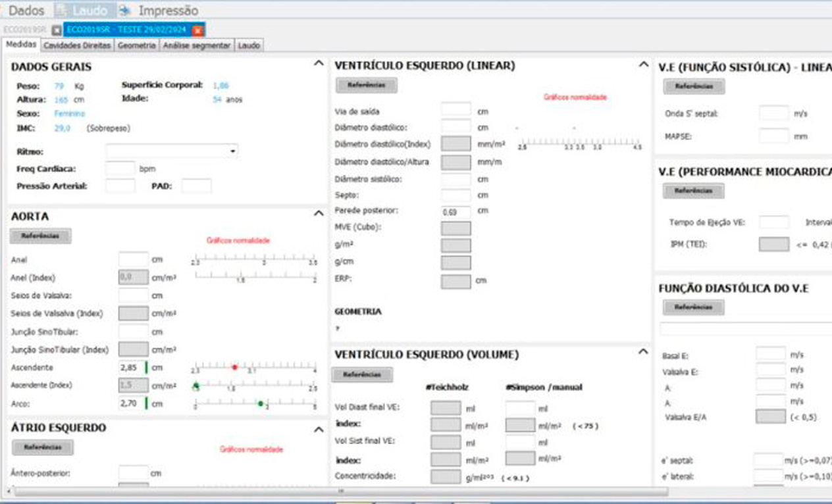Image resolution: width=832 pixels, height=504 pixels.
Task: Click Referências button under Função Diastólica do V.E
Action: [x=693, y=307]
